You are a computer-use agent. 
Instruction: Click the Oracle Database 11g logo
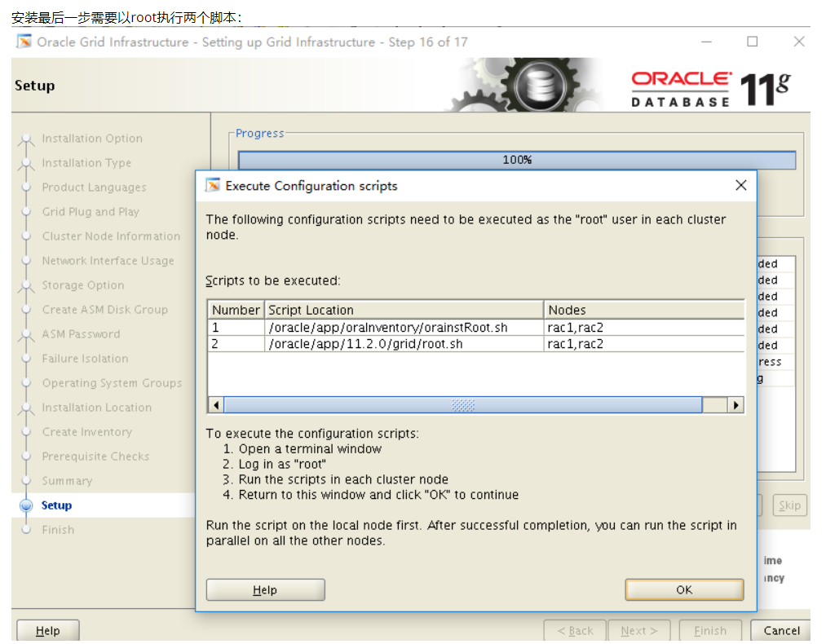[x=711, y=89]
